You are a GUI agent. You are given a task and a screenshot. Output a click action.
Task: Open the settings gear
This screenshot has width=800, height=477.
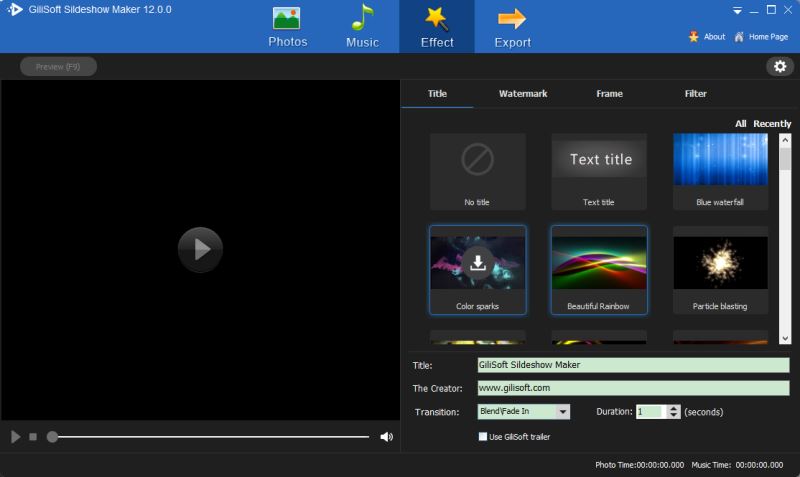point(780,66)
